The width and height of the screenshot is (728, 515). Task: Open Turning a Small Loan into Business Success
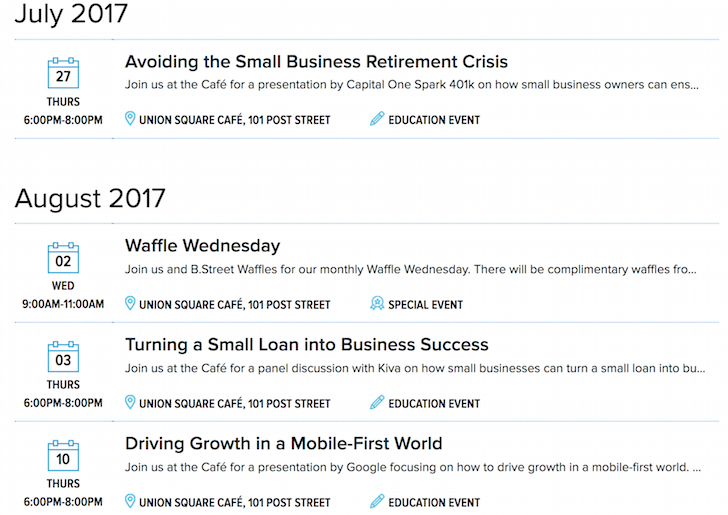tap(306, 345)
